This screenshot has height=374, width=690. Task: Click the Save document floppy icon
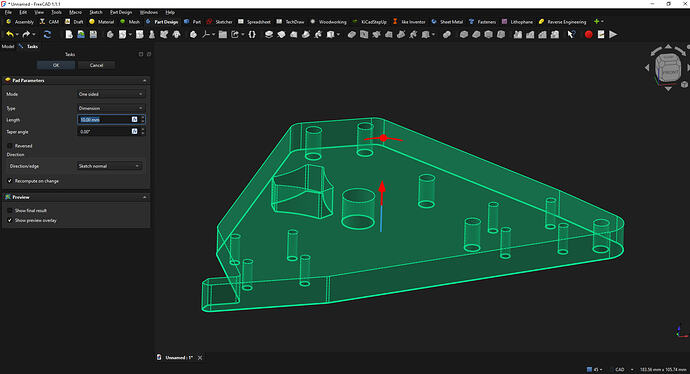point(93,34)
